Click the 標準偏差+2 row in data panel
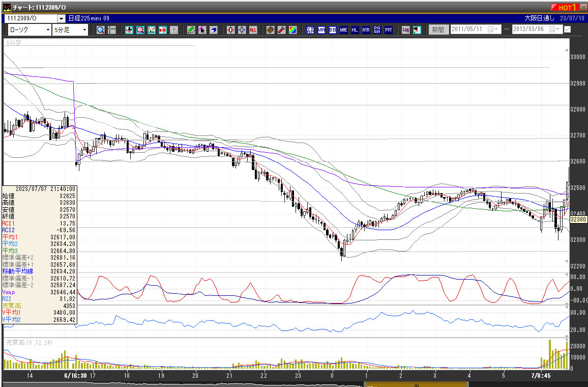588x387 pixels. tap(39, 258)
